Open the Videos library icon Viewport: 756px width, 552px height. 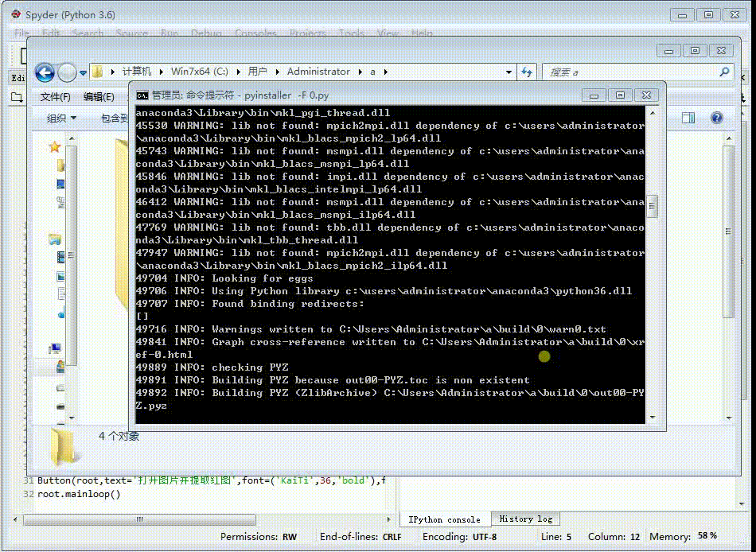click(x=60, y=258)
